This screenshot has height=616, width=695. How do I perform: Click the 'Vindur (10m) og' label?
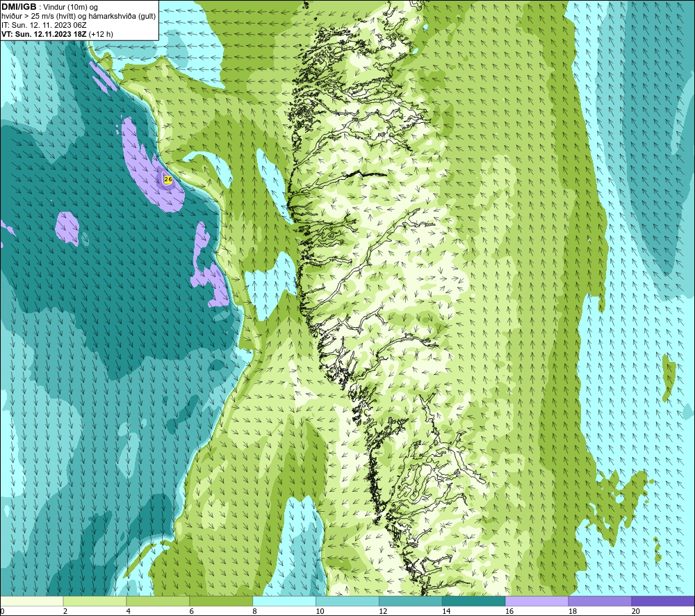coord(70,8)
